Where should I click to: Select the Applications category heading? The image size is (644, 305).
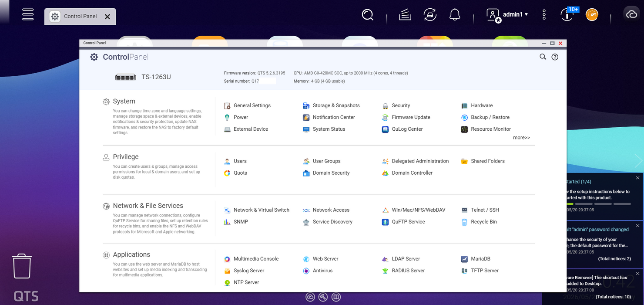point(131,254)
